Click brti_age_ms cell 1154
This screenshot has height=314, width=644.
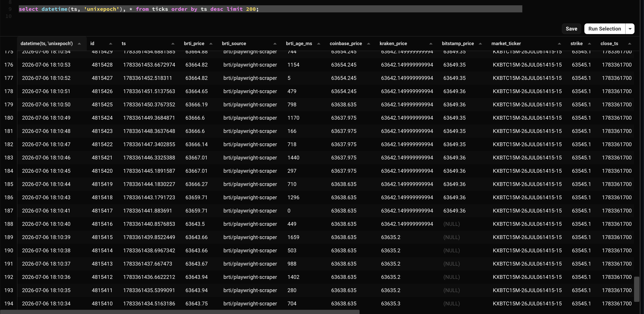[293, 65]
